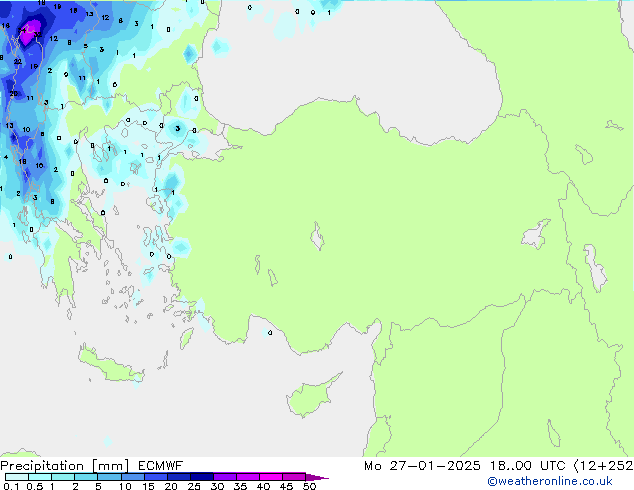Click the date text '27-01-2025'
The height and width of the screenshot is (490, 634).
click(435, 466)
